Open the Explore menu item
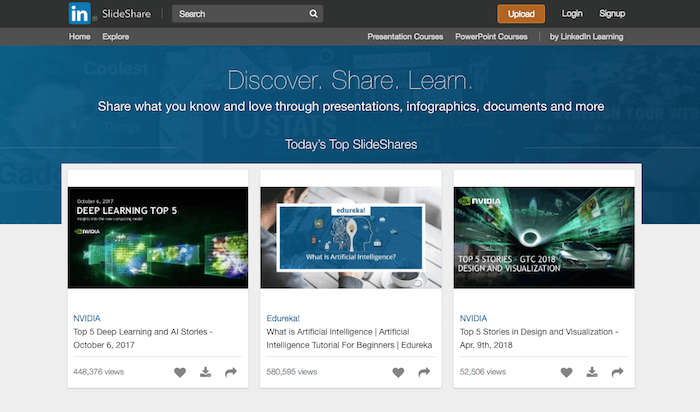Image resolution: width=700 pixels, height=412 pixels. [116, 37]
